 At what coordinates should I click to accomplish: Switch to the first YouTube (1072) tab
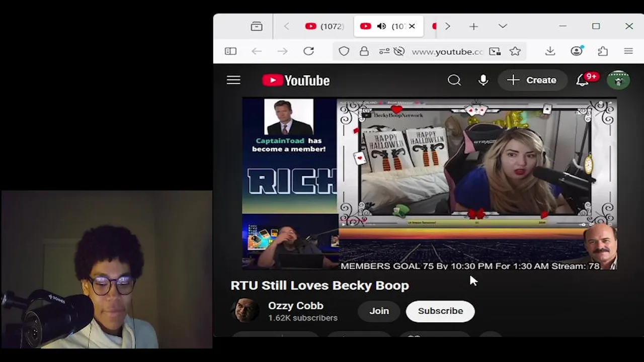coord(325,26)
